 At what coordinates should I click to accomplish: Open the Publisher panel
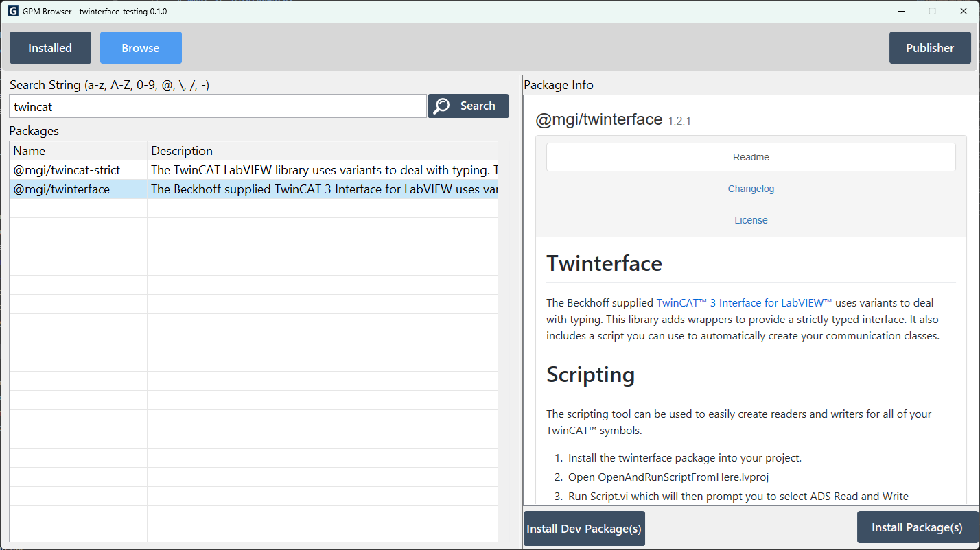point(930,48)
